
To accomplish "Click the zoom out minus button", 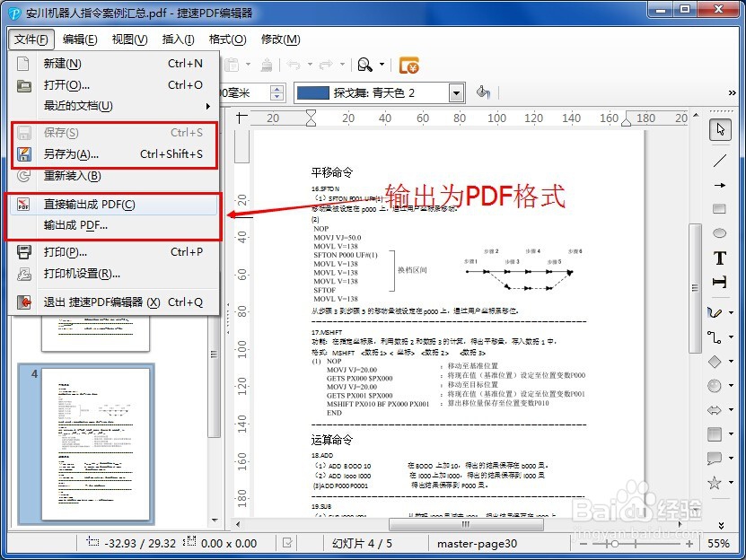I will coord(584,543).
